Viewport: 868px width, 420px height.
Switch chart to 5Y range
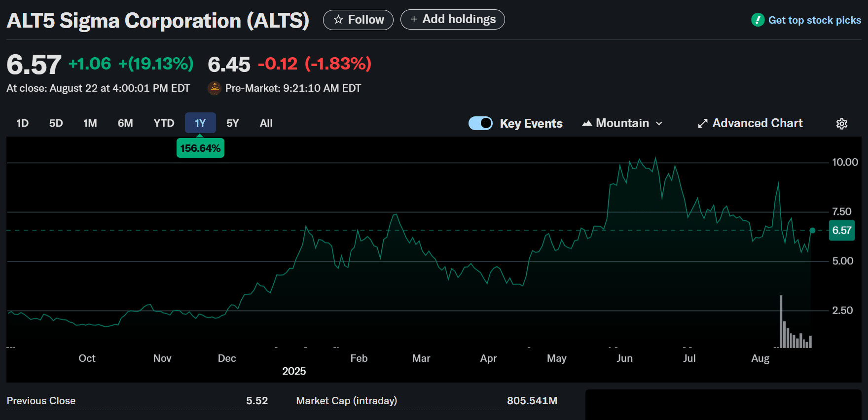tap(233, 123)
